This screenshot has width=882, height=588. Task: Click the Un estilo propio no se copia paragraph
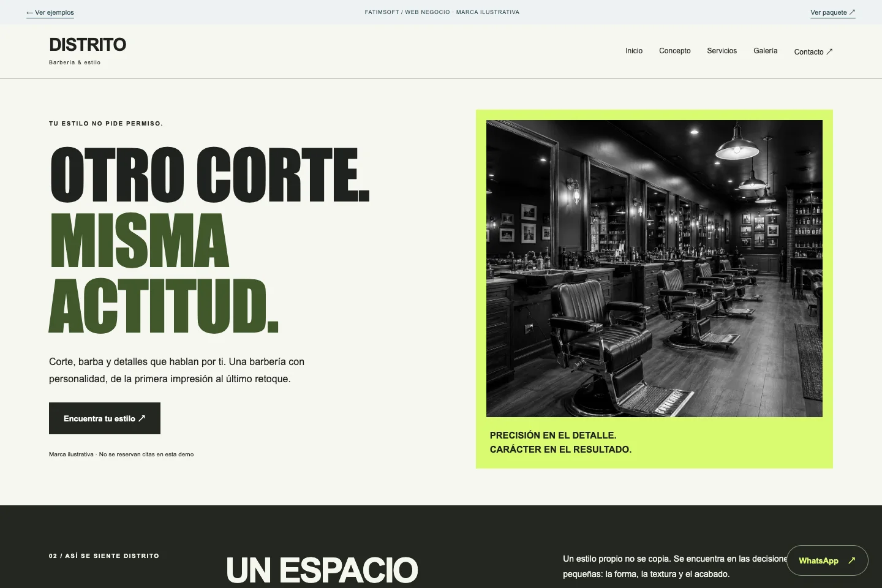coord(675,567)
